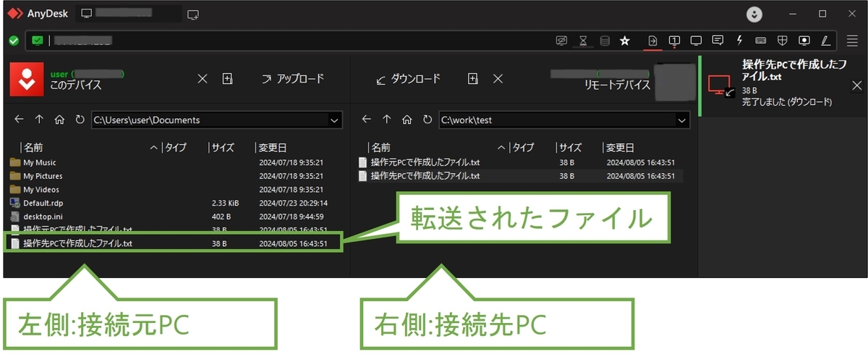Sort remote files by タイプ column
Image resolution: width=868 pixels, height=357 pixels.
(x=523, y=148)
